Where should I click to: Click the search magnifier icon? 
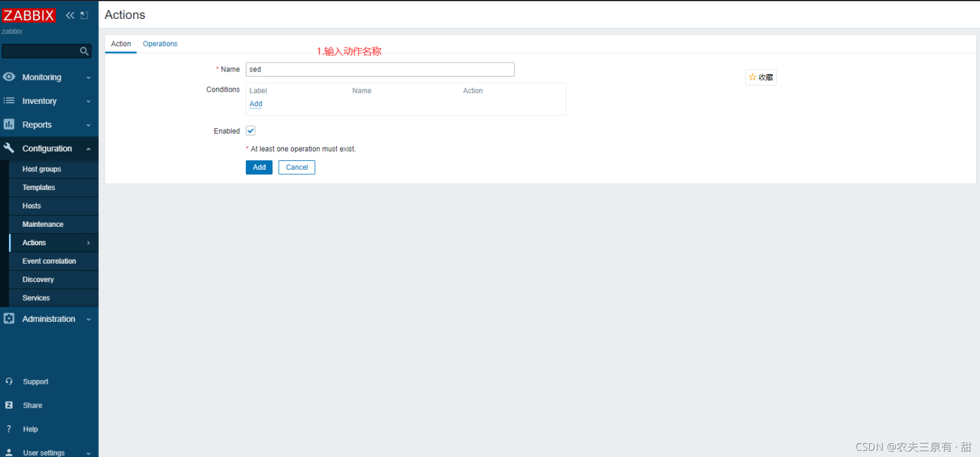point(84,51)
